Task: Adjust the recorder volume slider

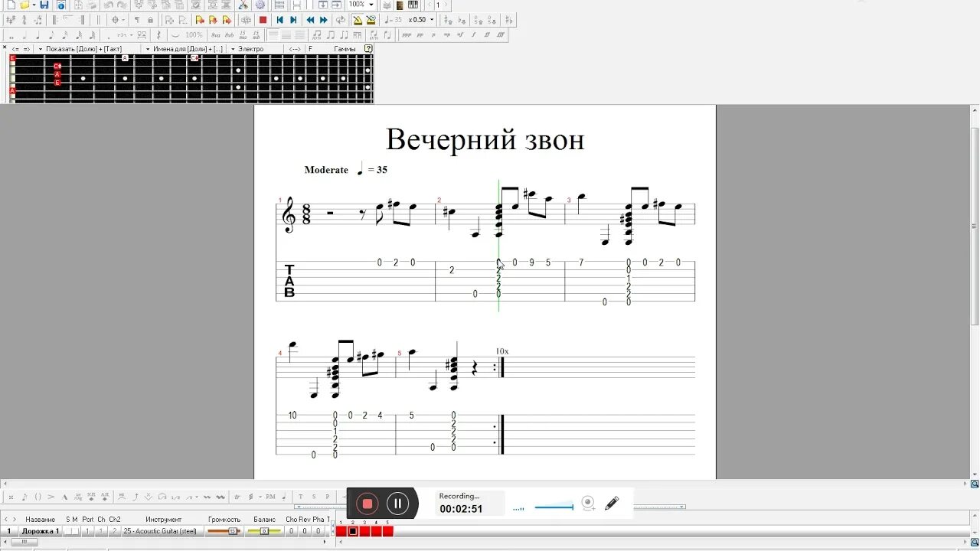Action: click(554, 507)
